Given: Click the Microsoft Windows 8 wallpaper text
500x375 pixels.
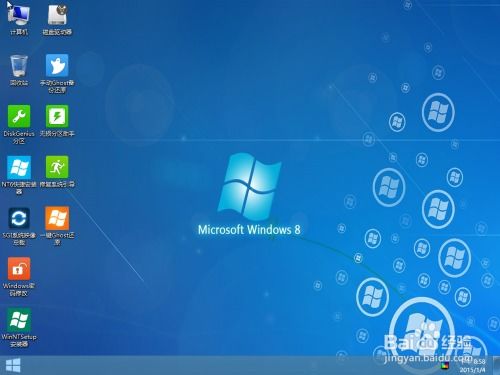Looking at the screenshot, I should (x=249, y=230).
